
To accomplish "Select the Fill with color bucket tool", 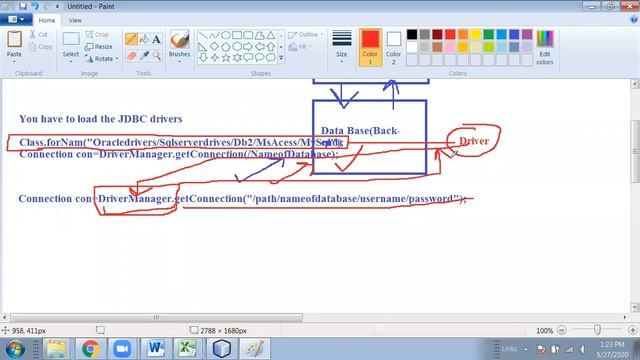I will tap(144, 39).
